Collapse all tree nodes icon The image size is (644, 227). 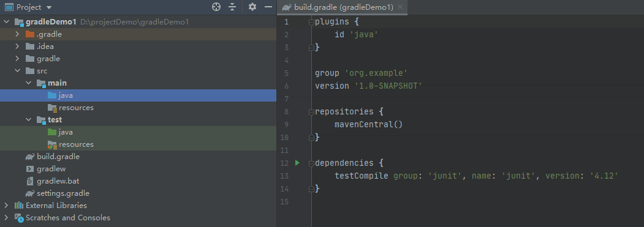(232, 7)
